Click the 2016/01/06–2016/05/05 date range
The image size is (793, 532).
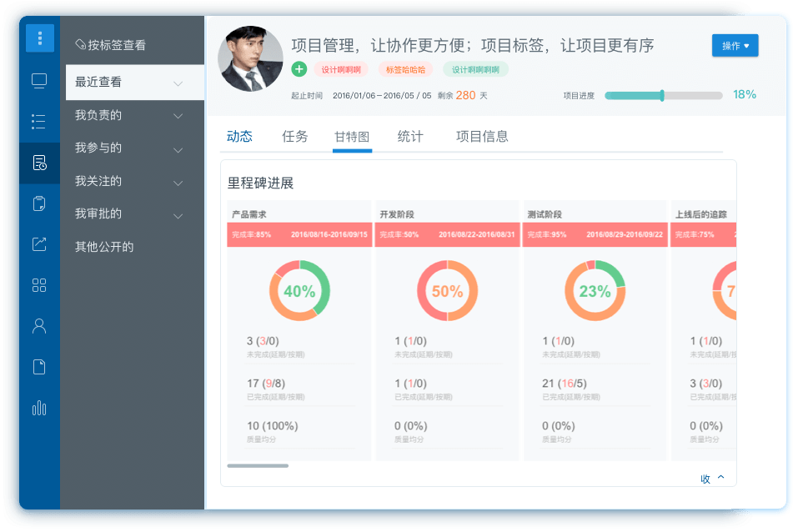click(x=382, y=96)
